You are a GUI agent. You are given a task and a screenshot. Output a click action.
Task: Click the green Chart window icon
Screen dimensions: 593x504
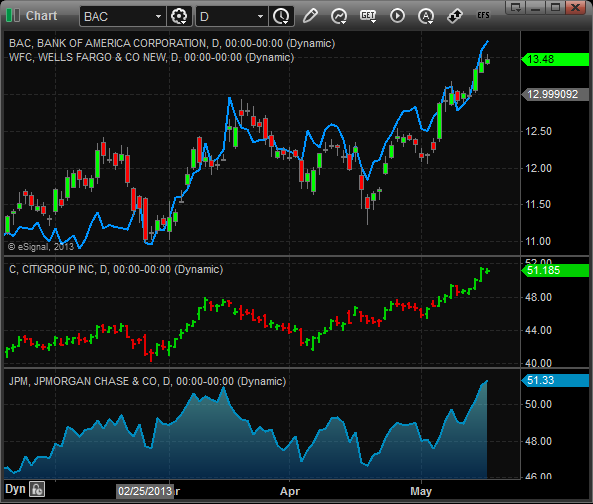(x=13, y=16)
